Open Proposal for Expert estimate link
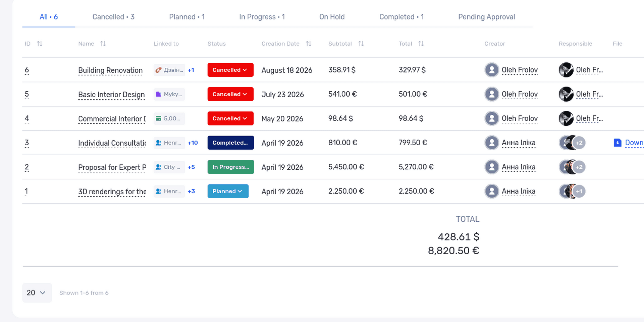The width and height of the screenshot is (644, 322). coord(112,167)
